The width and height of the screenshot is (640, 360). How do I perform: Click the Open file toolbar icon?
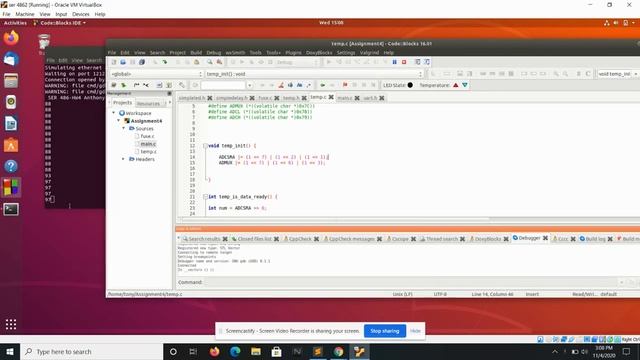[x=123, y=62]
